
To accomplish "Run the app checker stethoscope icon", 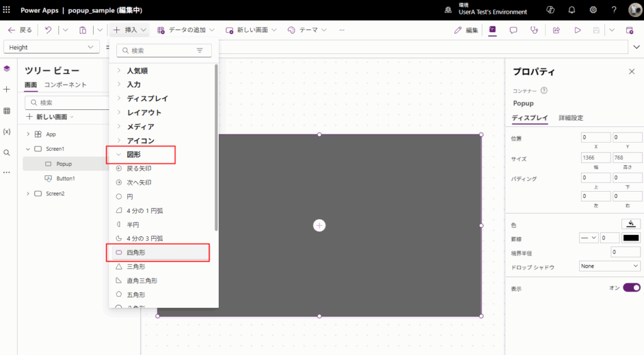I will pyautogui.click(x=534, y=30).
